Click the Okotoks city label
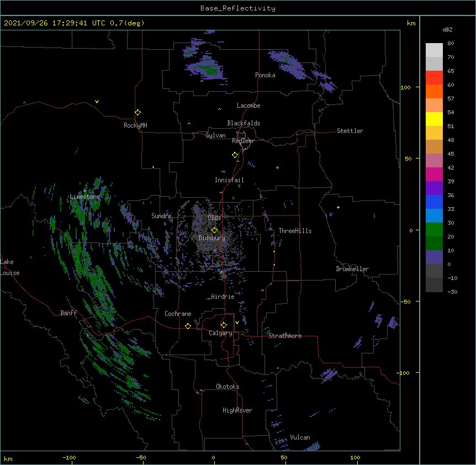Viewport: 476px width, 465px height. tap(228, 387)
